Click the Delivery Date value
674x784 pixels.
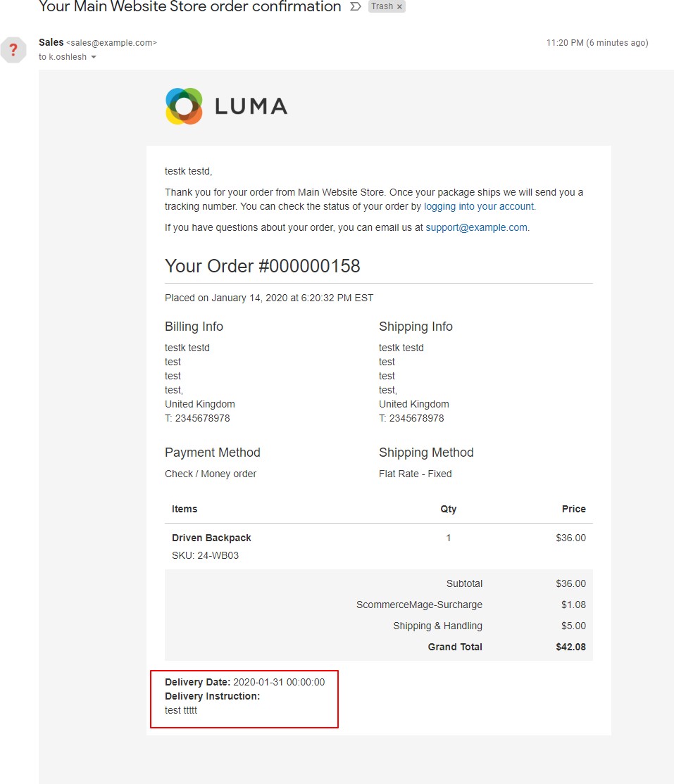[279, 682]
